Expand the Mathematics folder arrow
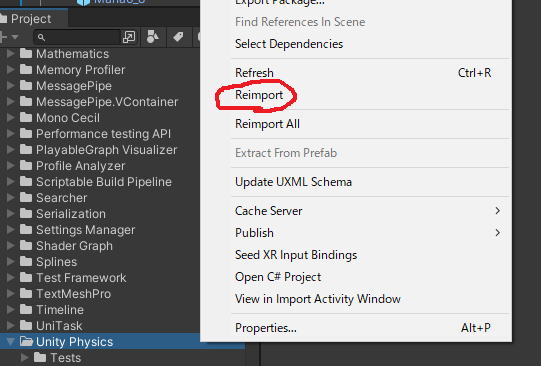The image size is (541, 366). pyautogui.click(x=10, y=53)
